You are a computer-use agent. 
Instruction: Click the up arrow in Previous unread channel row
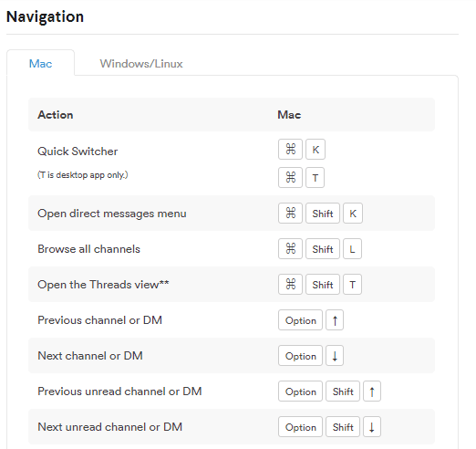(x=372, y=392)
